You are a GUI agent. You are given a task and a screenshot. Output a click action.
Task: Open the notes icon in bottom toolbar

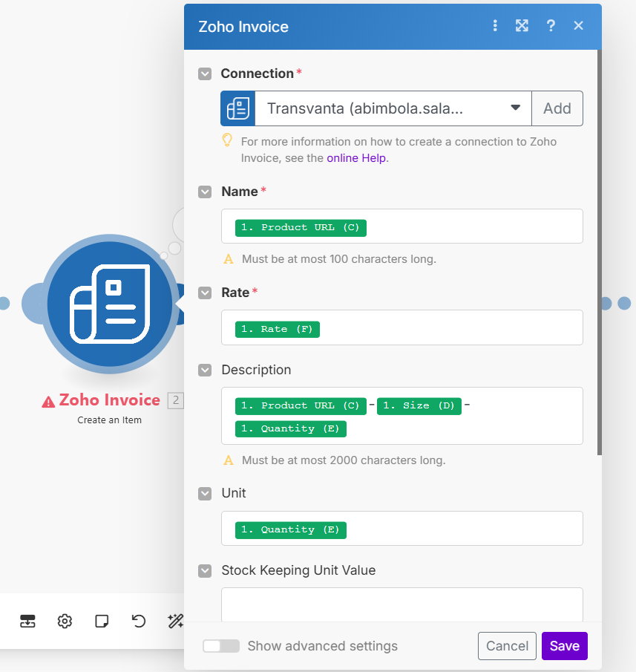point(102,621)
